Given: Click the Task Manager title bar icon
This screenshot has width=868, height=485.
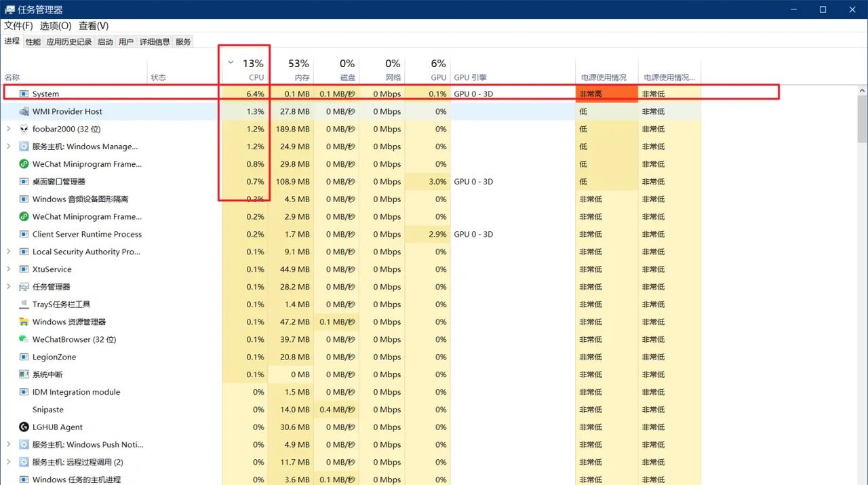Looking at the screenshot, I should point(9,9).
